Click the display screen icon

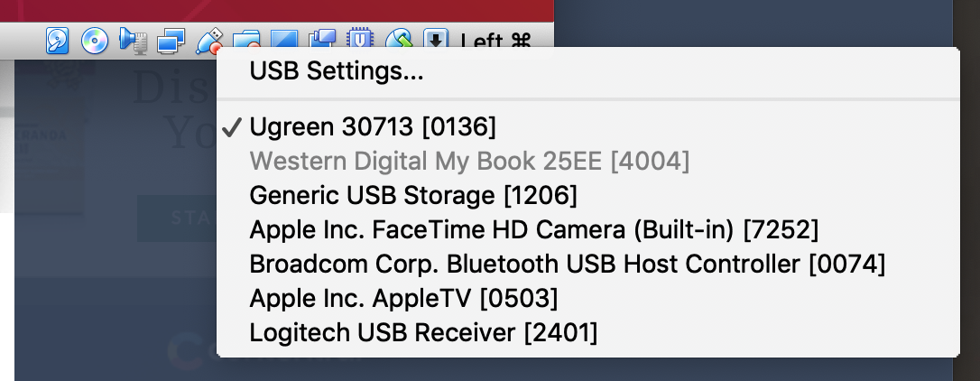(283, 39)
